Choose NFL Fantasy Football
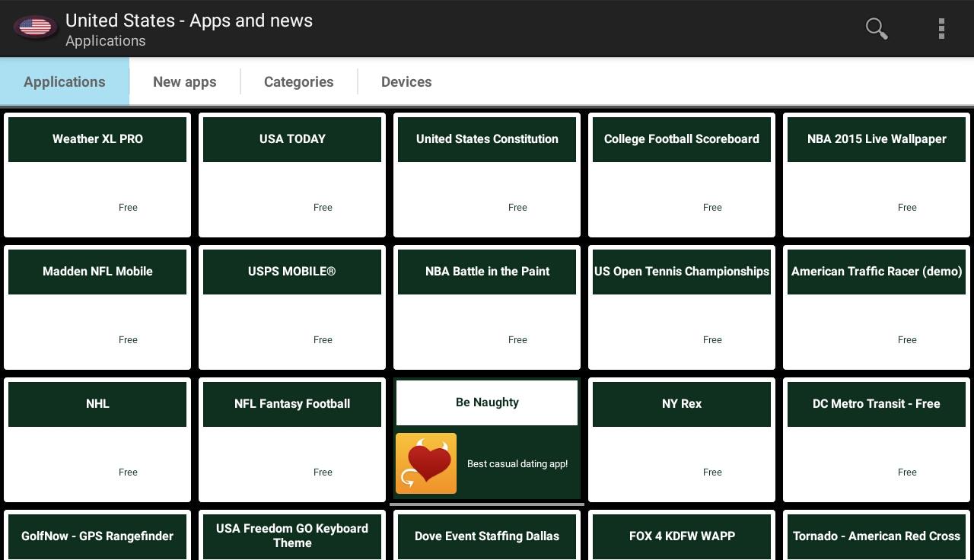The image size is (974, 560). pyautogui.click(x=292, y=440)
